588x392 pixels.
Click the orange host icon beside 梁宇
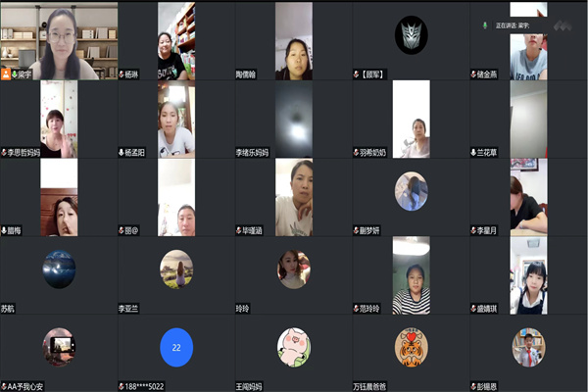click(6, 74)
